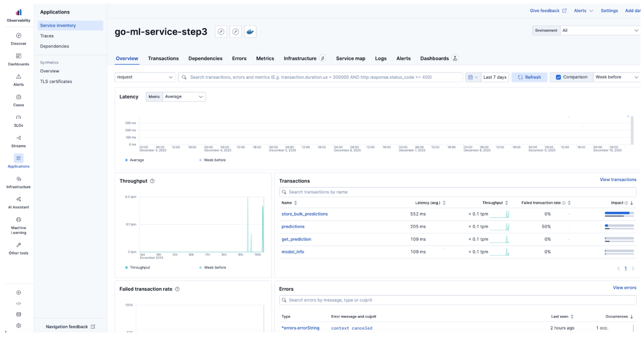
Task: Toggle Average series in Latency legend
Action: (135, 160)
